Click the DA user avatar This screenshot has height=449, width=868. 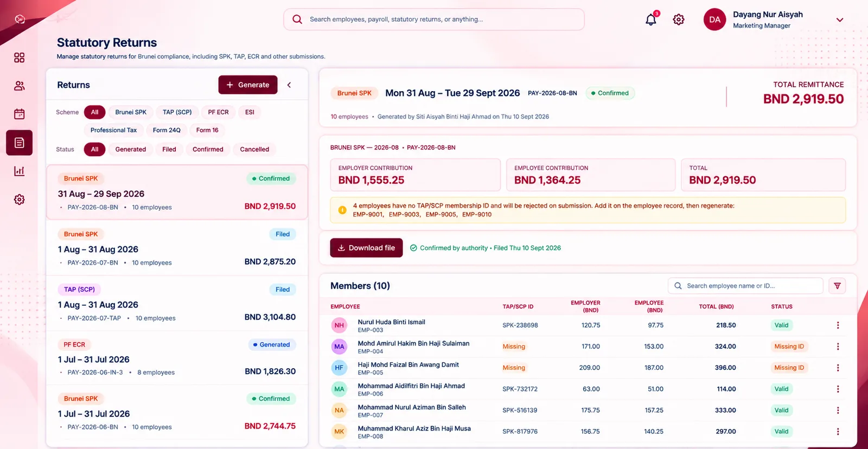(714, 20)
